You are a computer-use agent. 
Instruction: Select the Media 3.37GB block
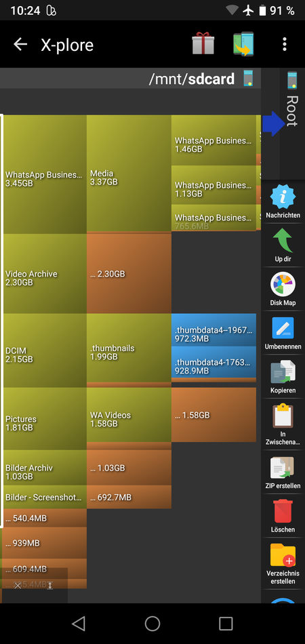tap(129, 174)
